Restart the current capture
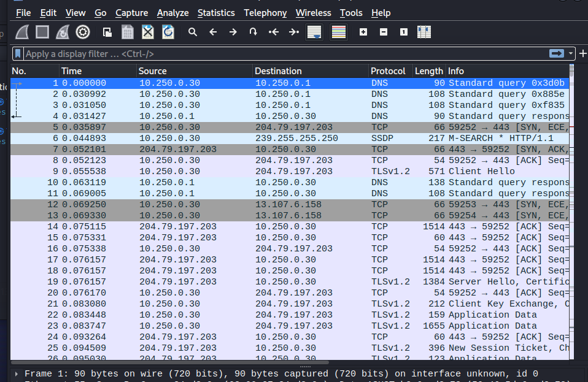Viewport: 588px width, 382px height. (63, 32)
